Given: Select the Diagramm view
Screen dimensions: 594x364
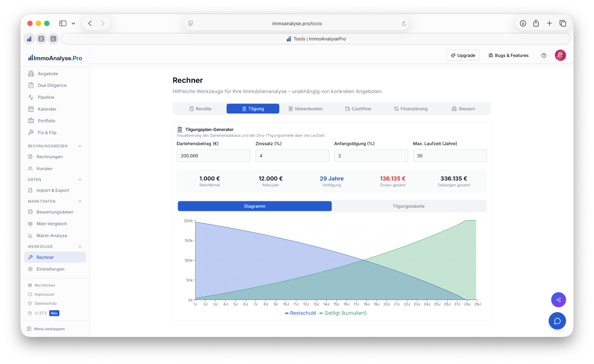Looking at the screenshot, I should 255,206.
